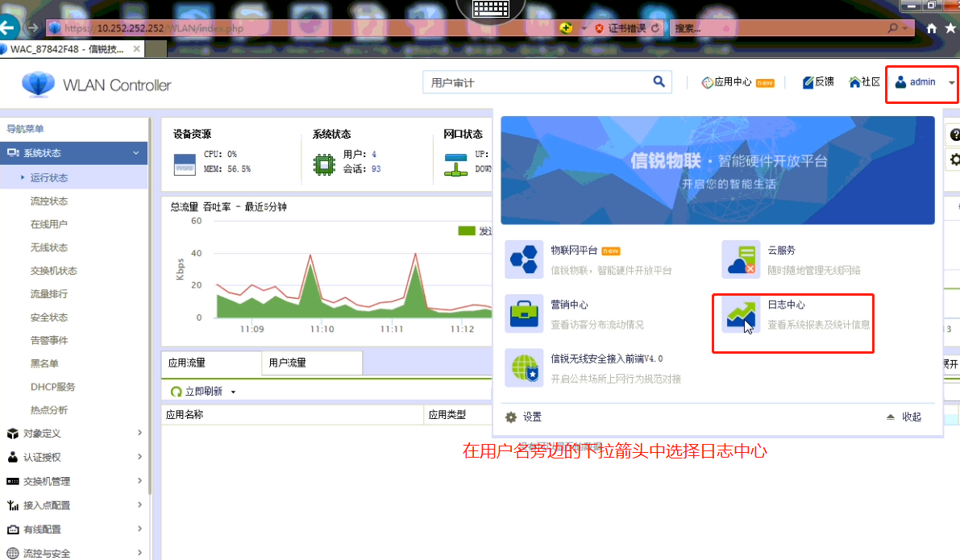Click the 用户审计 search input field
The width and height of the screenshot is (960, 560).
click(x=536, y=82)
